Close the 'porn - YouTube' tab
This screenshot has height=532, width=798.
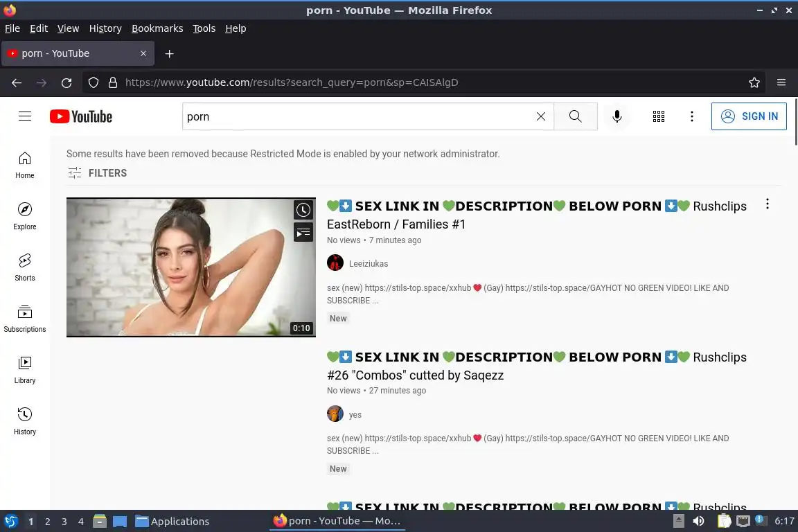click(x=143, y=53)
